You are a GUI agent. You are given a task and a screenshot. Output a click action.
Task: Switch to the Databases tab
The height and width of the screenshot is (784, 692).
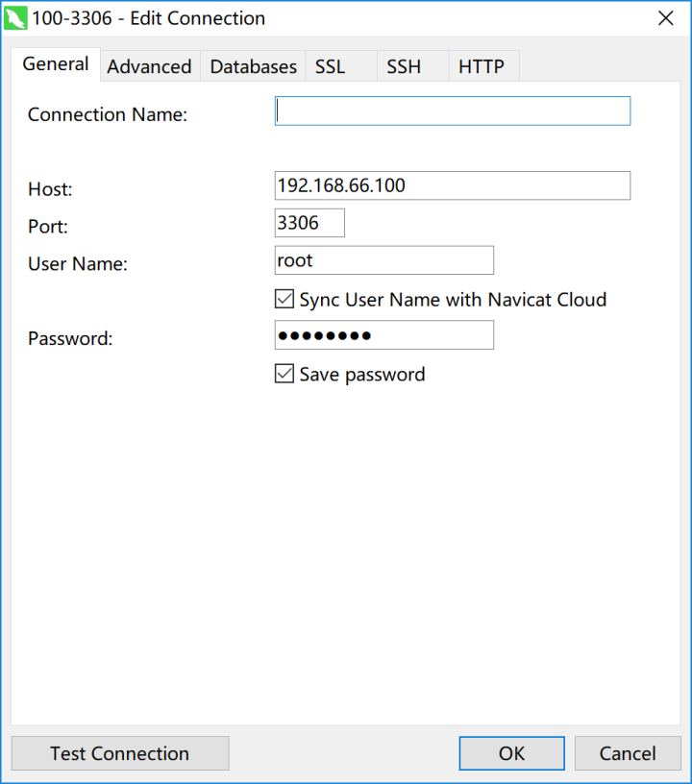(x=253, y=66)
